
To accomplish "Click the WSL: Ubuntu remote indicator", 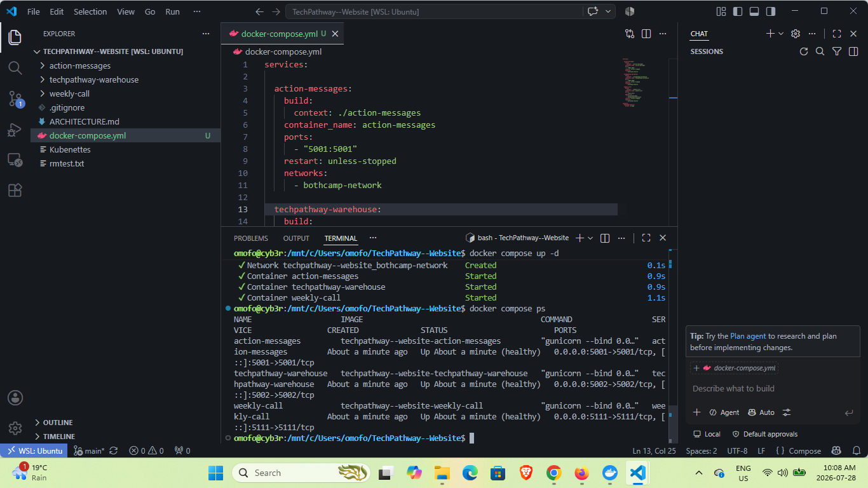I will tap(34, 451).
